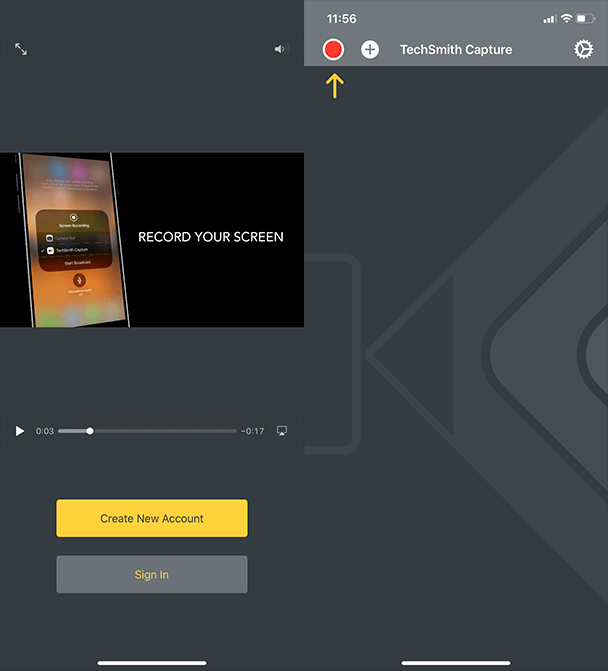Tap the TechSmith Capture title

[455, 49]
